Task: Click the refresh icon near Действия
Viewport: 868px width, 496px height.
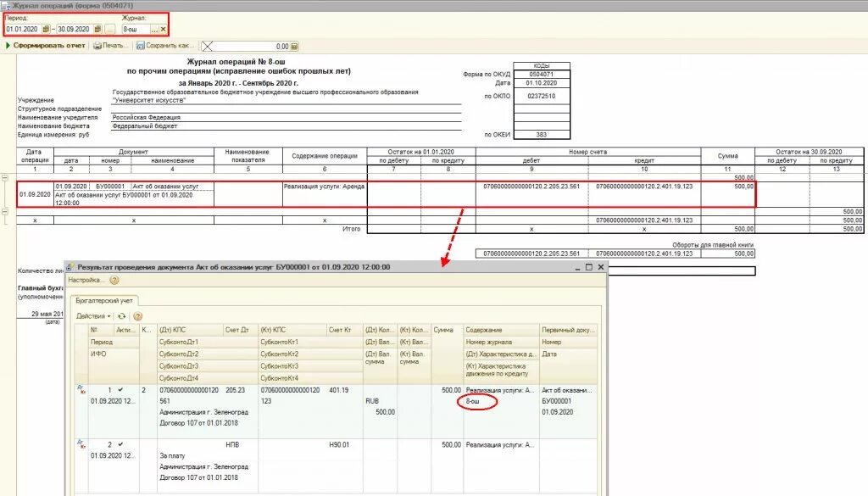Action: click(x=122, y=316)
